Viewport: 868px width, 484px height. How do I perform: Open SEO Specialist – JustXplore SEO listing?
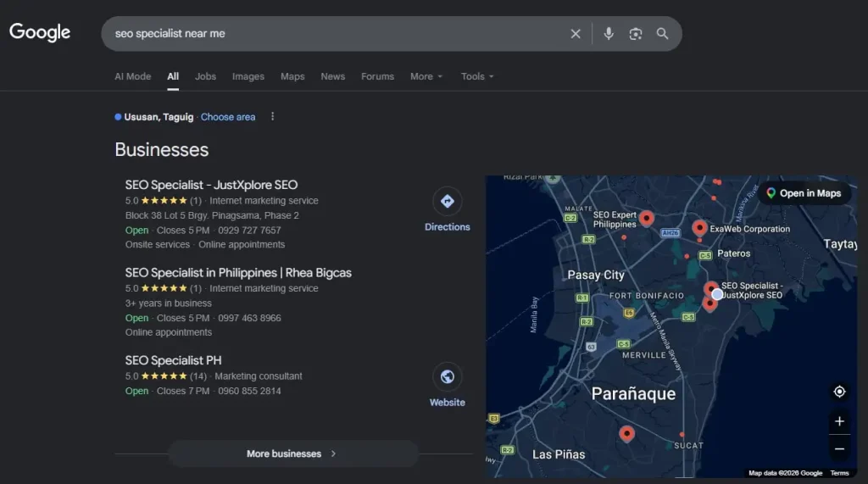pos(211,185)
